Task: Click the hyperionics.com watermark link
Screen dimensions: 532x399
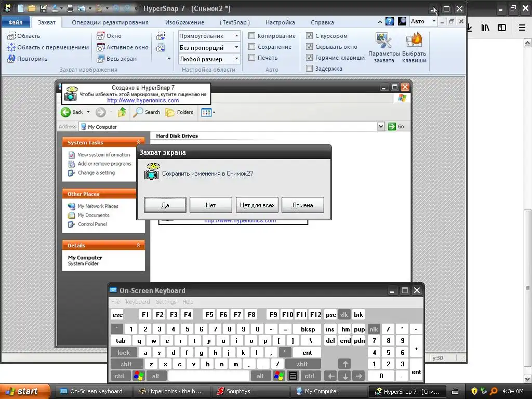Action: (x=143, y=100)
